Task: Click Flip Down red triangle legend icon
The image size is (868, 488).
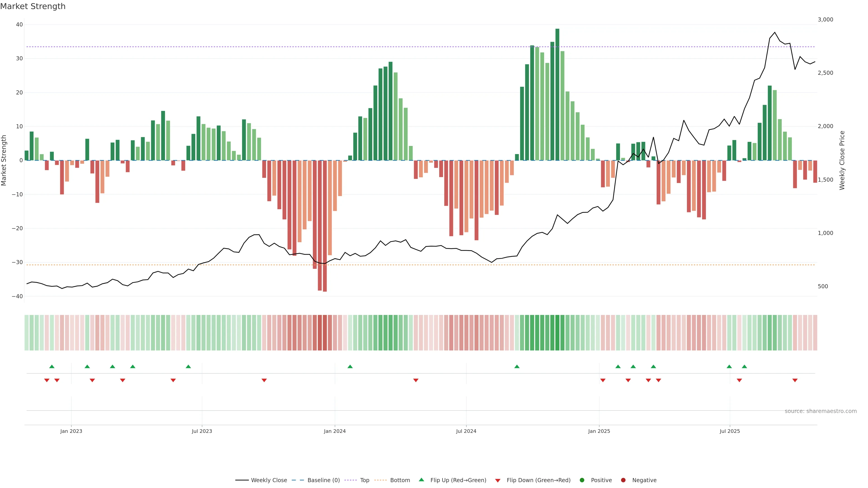Action: 498,481
